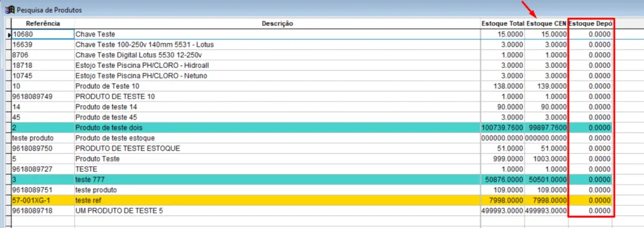Image resolution: width=644 pixels, height=228 pixels.
Task: Select the highlighted 'teste 777' row
Action: [312, 180]
